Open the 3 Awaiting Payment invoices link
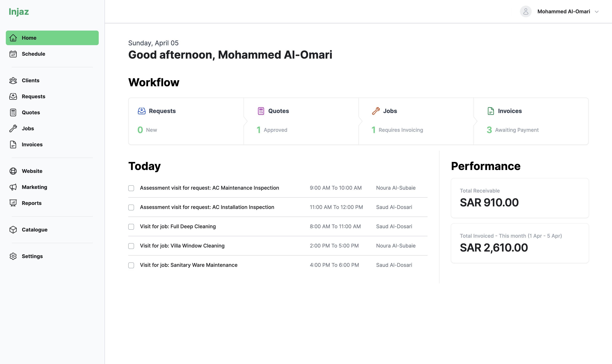 [x=513, y=130]
